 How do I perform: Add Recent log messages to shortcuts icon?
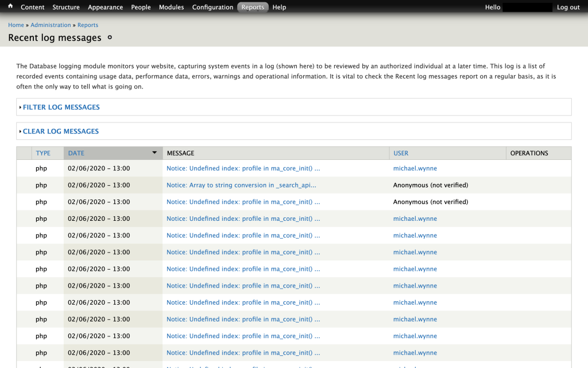pos(110,37)
